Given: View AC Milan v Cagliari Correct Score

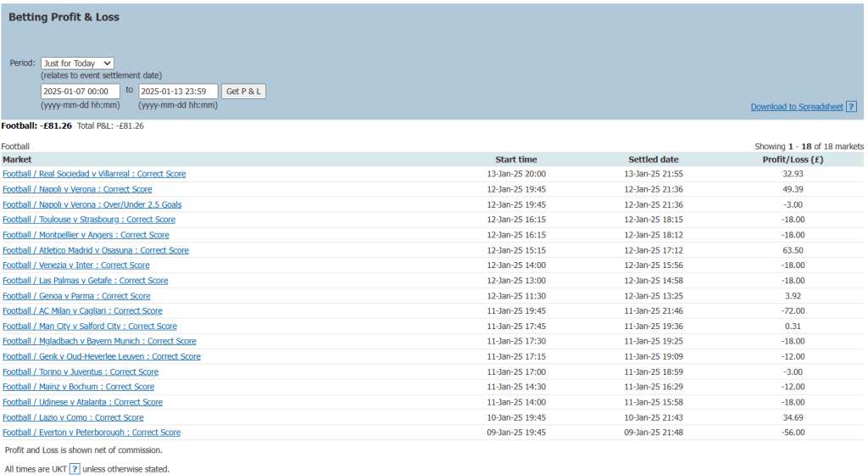Looking at the screenshot, I should coord(82,311).
